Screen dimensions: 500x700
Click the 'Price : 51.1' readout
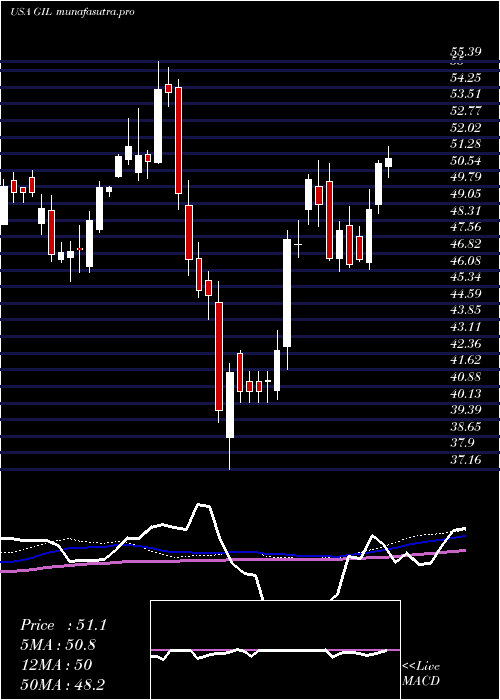pyautogui.click(x=64, y=625)
